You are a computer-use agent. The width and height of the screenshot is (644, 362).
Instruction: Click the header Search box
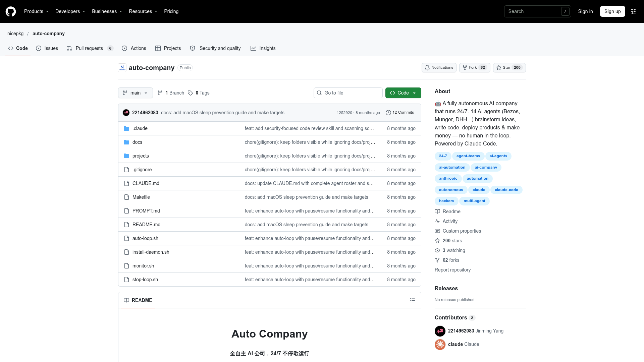click(x=537, y=11)
